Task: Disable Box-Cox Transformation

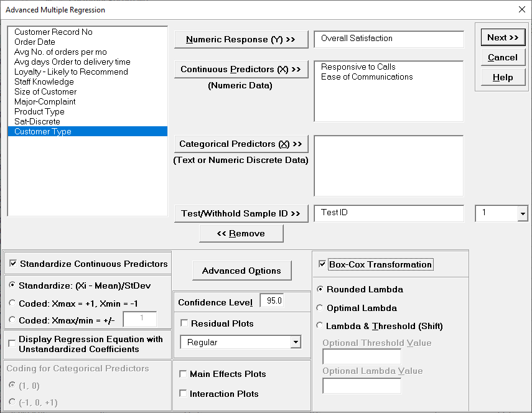Action: tap(322, 264)
